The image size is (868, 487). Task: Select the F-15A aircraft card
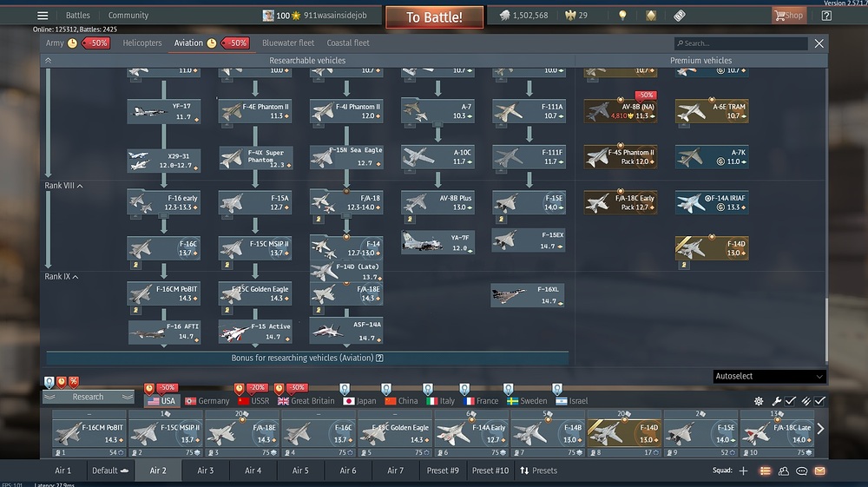pyautogui.click(x=254, y=202)
